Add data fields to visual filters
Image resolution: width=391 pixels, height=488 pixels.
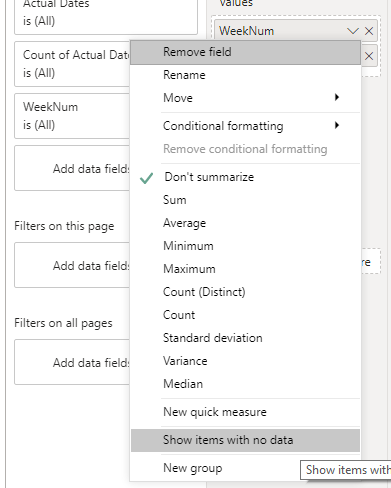tap(72, 168)
